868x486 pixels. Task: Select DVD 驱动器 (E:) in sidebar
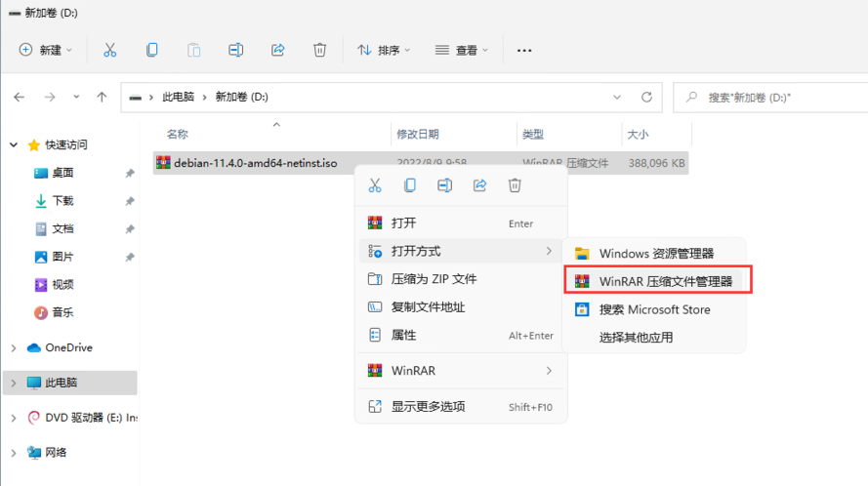[82, 418]
